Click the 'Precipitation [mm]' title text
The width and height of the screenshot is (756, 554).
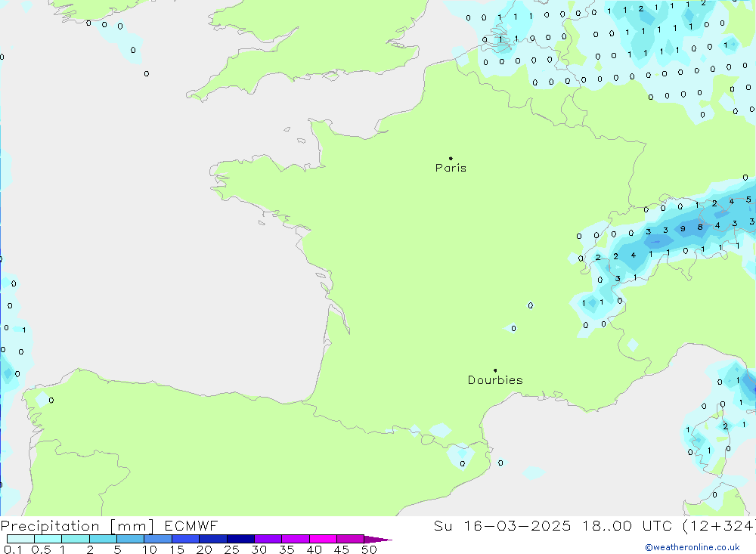pyautogui.click(x=77, y=526)
